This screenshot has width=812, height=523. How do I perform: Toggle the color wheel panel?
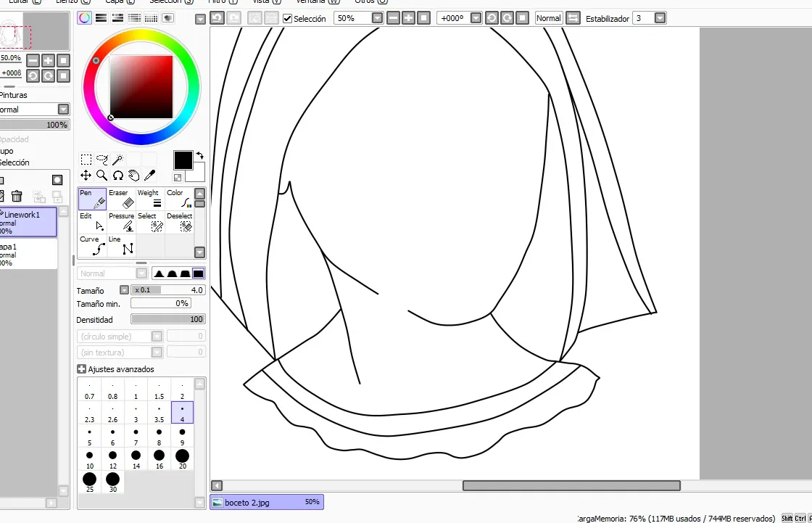(84, 18)
